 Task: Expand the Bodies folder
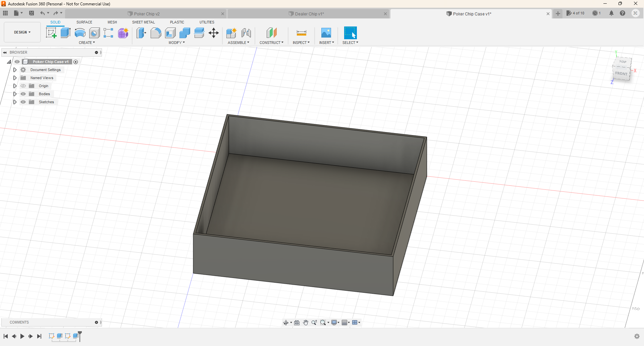point(15,94)
